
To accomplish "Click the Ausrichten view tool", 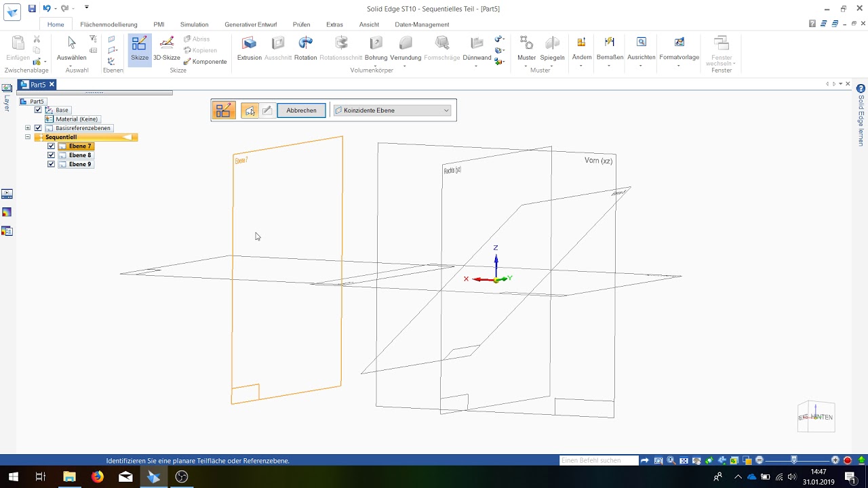I will tap(642, 49).
